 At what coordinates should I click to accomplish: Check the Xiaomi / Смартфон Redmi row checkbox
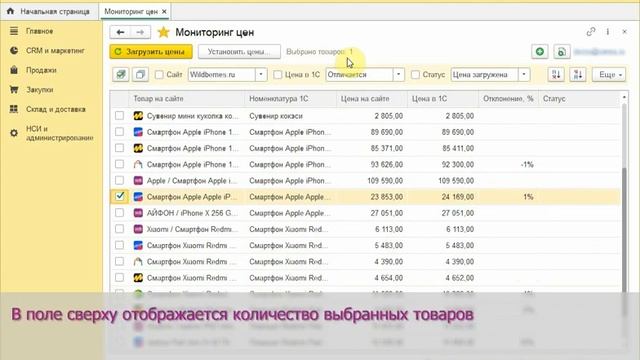coord(119,229)
